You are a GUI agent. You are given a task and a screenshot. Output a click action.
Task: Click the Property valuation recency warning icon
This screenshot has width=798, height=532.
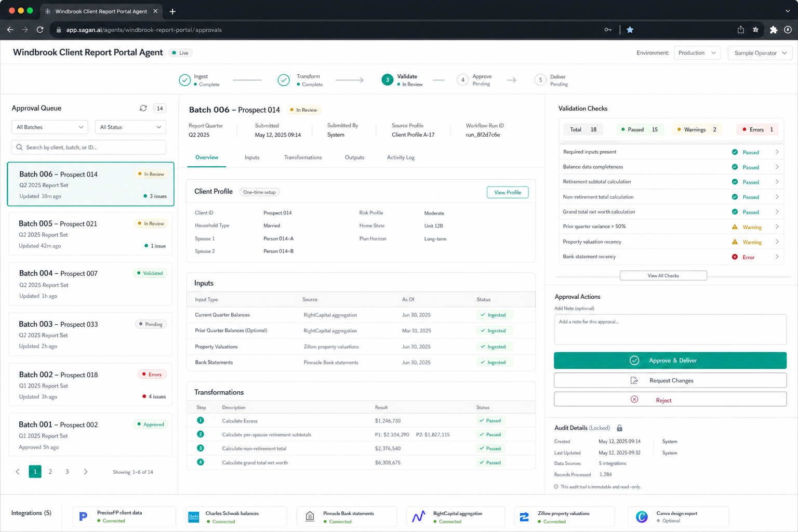[x=735, y=242]
